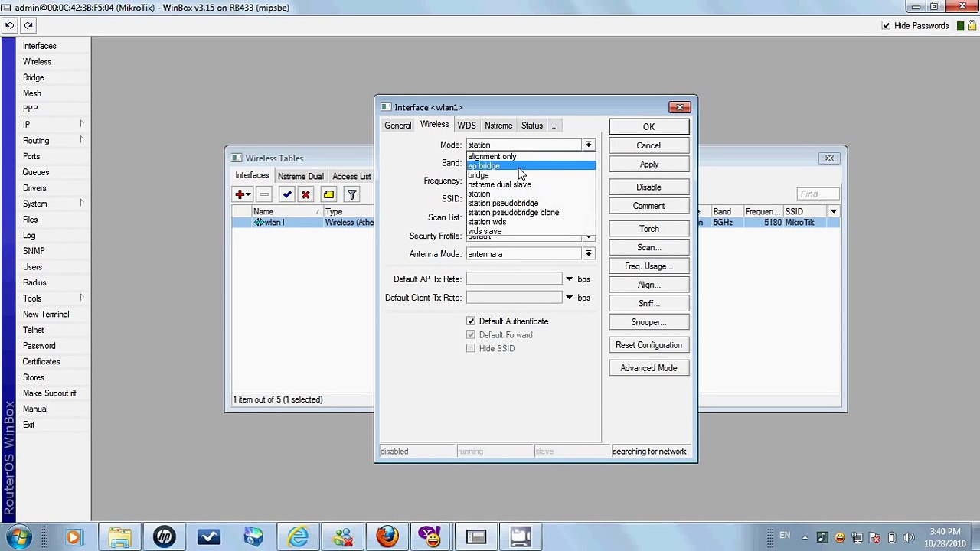Uncheck Default Authenticate option
The width and height of the screenshot is (980, 551).
tap(471, 321)
